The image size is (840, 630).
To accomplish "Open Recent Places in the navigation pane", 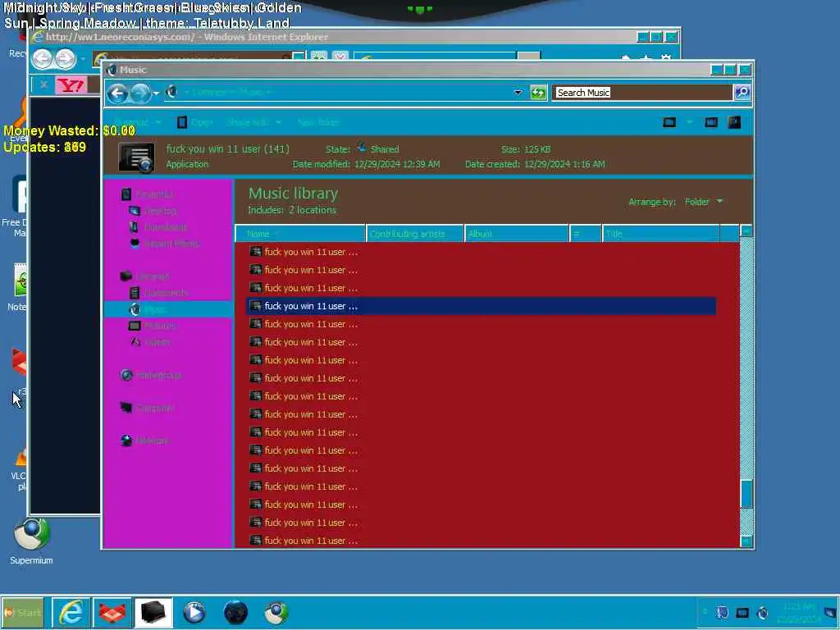I will pyautogui.click(x=171, y=244).
